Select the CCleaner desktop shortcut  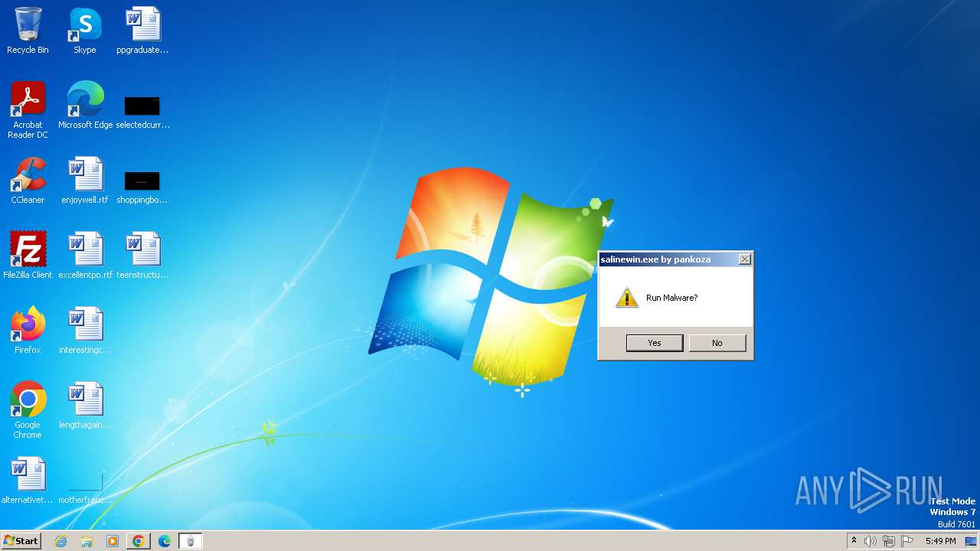pos(28,181)
